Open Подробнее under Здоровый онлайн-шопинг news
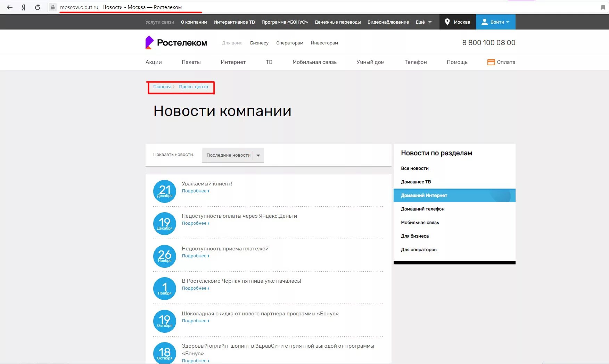This screenshot has height=364, width=609. [196, 361]
